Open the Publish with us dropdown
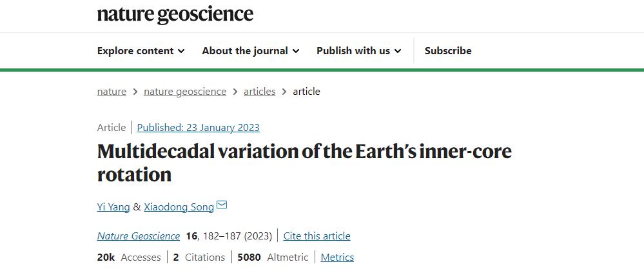 pos(358,51)
